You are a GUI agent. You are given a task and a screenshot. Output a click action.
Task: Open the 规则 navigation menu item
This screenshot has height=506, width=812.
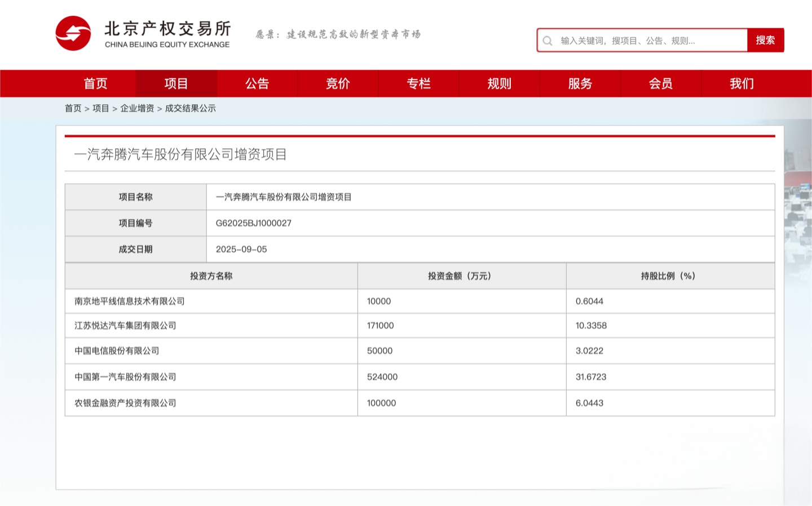coord(499,83)
